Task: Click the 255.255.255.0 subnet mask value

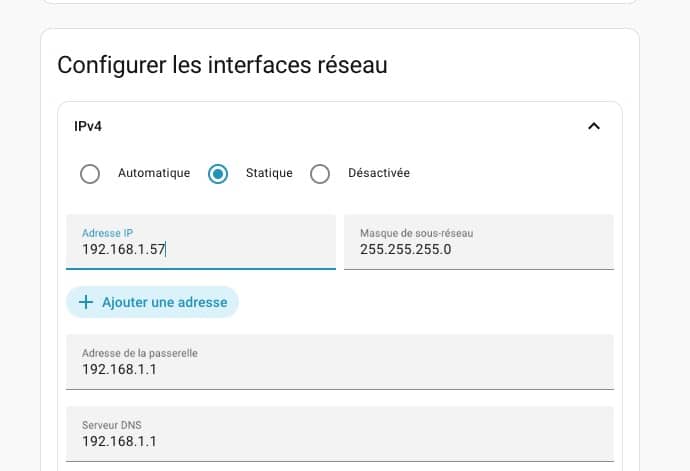Action: click(x=406, y=250)
